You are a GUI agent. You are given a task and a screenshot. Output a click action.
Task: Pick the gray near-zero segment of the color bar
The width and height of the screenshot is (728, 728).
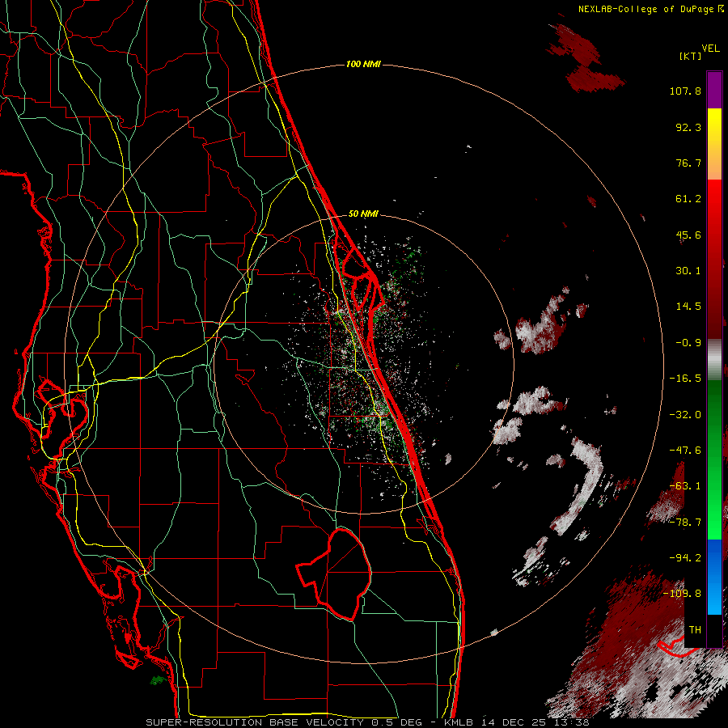click(714, 358)
